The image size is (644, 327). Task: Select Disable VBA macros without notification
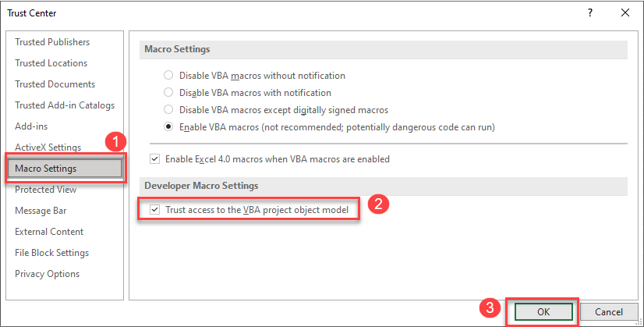click(x=168, y=76)
